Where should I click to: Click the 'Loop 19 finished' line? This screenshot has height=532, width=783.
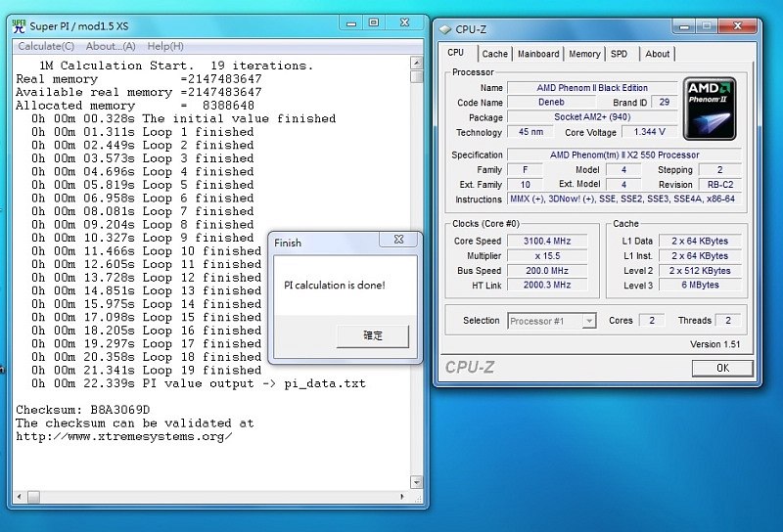146,371
